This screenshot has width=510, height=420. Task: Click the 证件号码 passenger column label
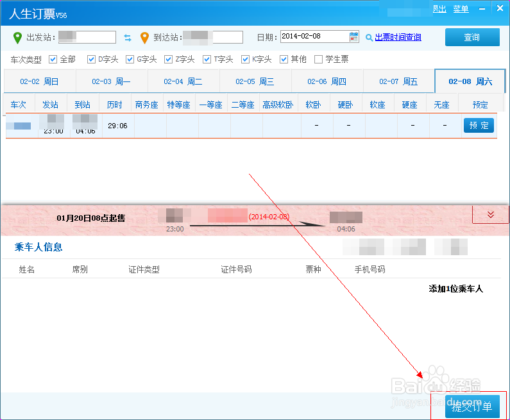(x=237, y=269)
